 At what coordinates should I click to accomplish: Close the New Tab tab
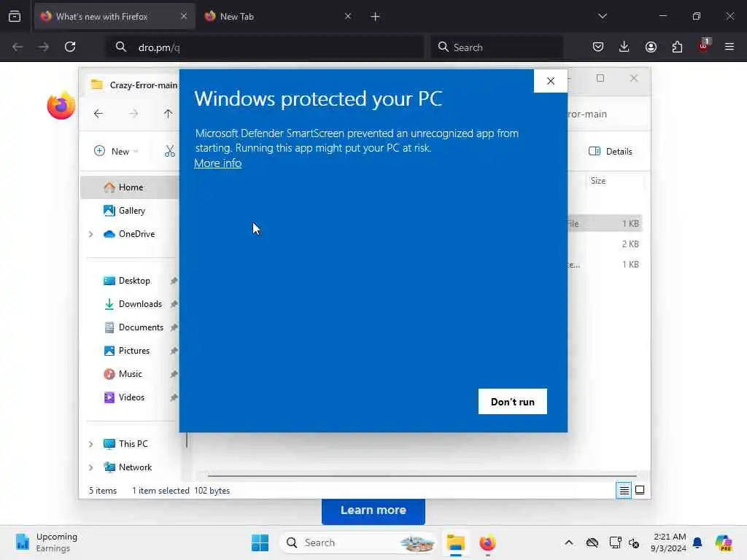pyautogui.click(x=348, y=16)
